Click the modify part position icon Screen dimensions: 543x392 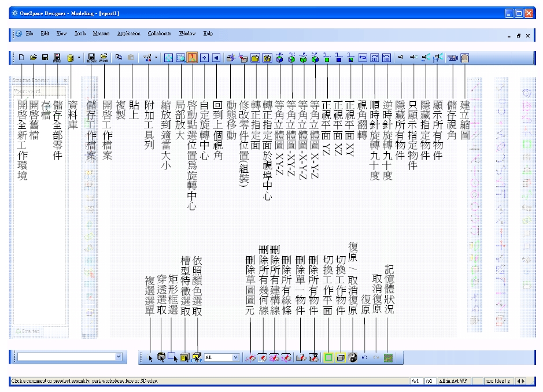coord(244,58)
